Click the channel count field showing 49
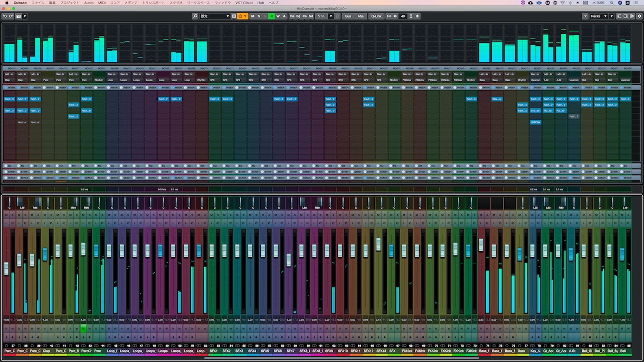The image size is (644, 362). pyautogui.click(x=403, y=16)
